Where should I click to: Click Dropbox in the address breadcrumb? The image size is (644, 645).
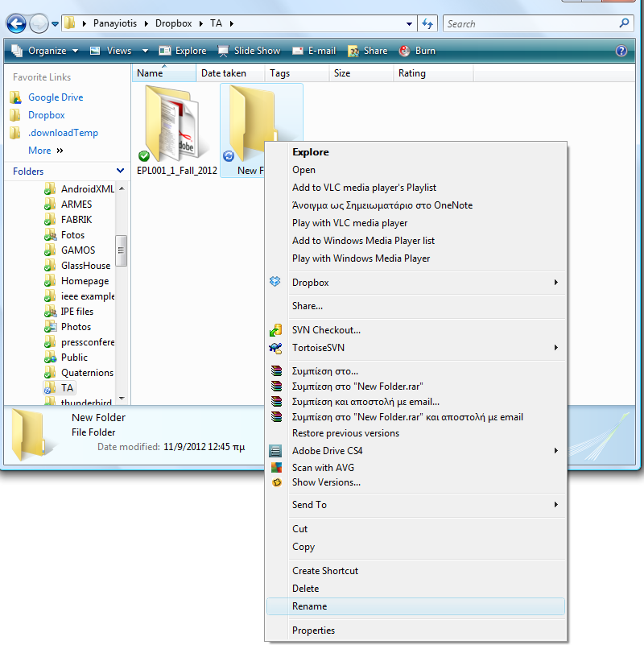pyautogui.click(x=174, y=23)
